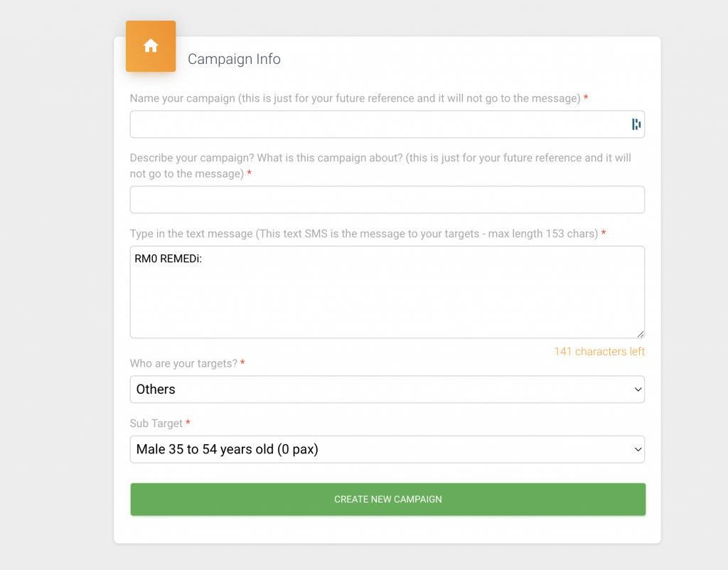Focus the campaign name input field

(387, 124)
